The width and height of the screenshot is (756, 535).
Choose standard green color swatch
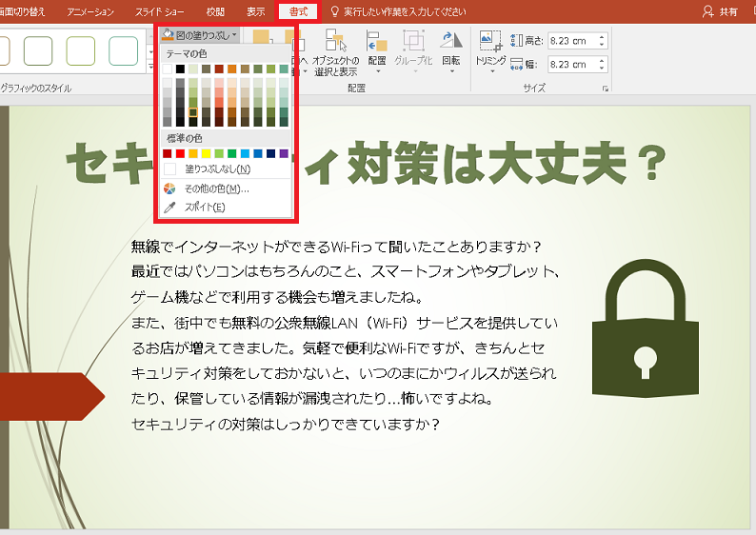tap(232, 154)
